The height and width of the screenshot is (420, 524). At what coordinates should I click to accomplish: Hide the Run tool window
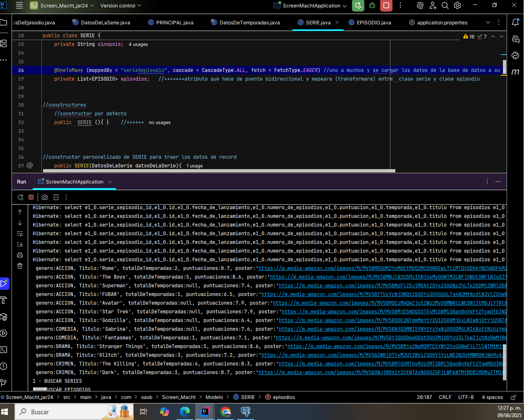(498, 181)
